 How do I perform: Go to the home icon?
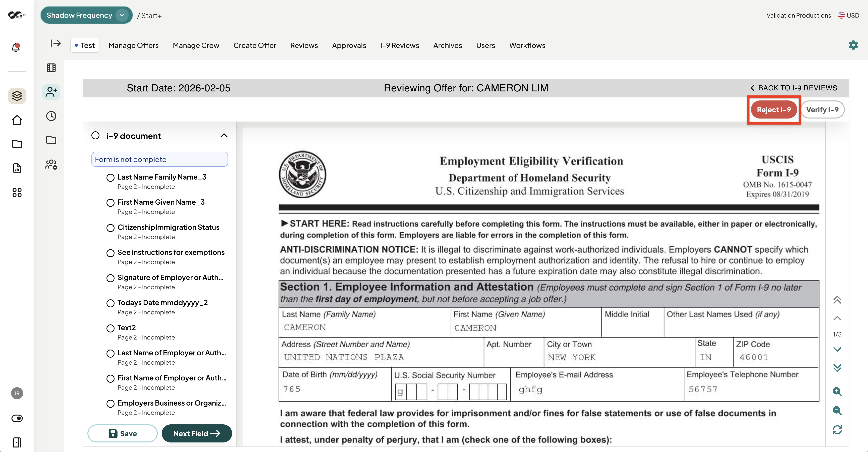tap(17, 120)
